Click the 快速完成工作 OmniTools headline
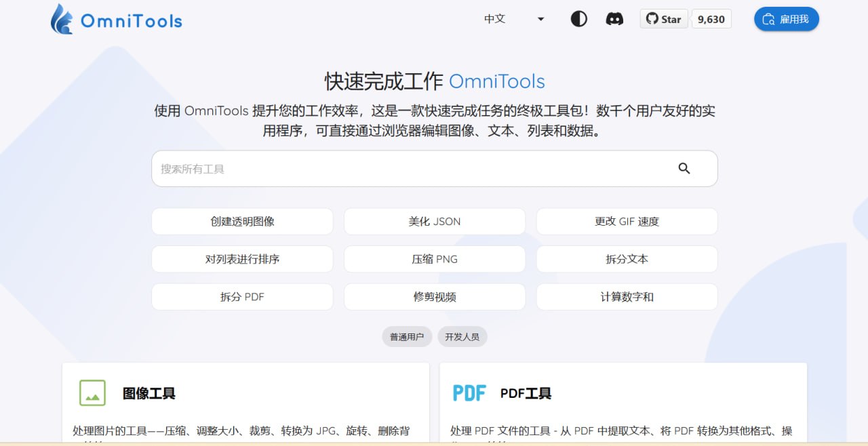The image size is (868, 446). 435,81
